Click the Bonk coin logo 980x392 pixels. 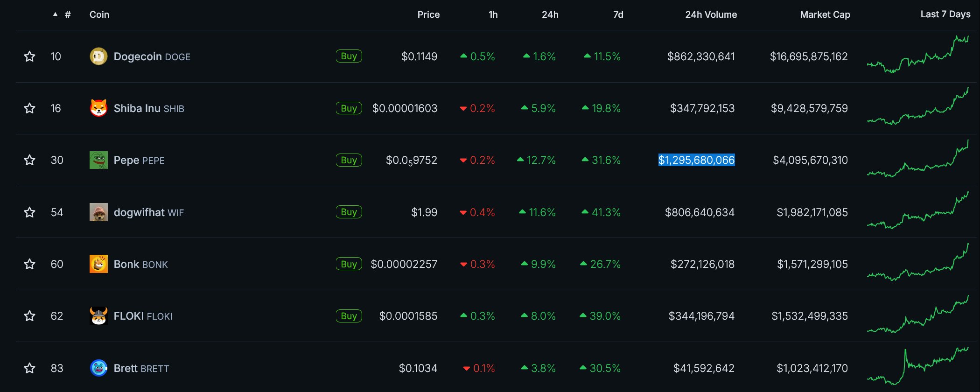(x=98, y=264)
